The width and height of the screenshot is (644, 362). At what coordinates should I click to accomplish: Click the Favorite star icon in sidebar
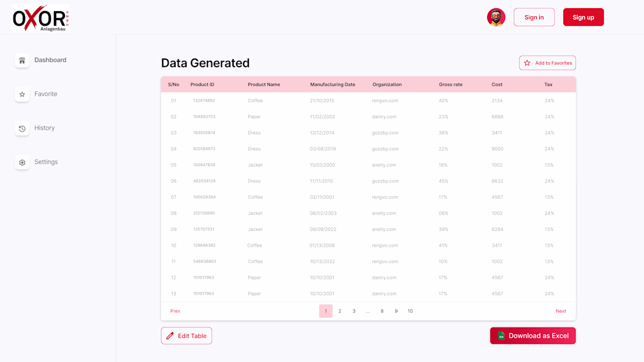click(22, 94)
